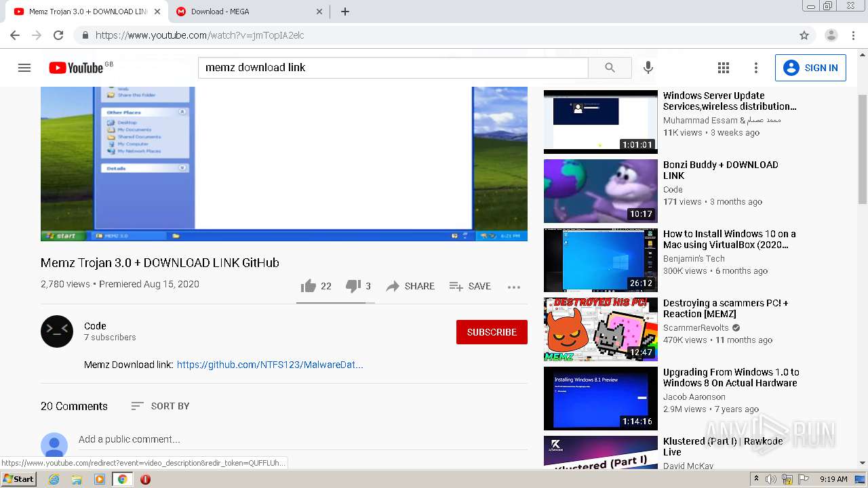Click the Chrome taskbar button
The height and width of the screenshot is (488, 868).
tap(122, 479)
